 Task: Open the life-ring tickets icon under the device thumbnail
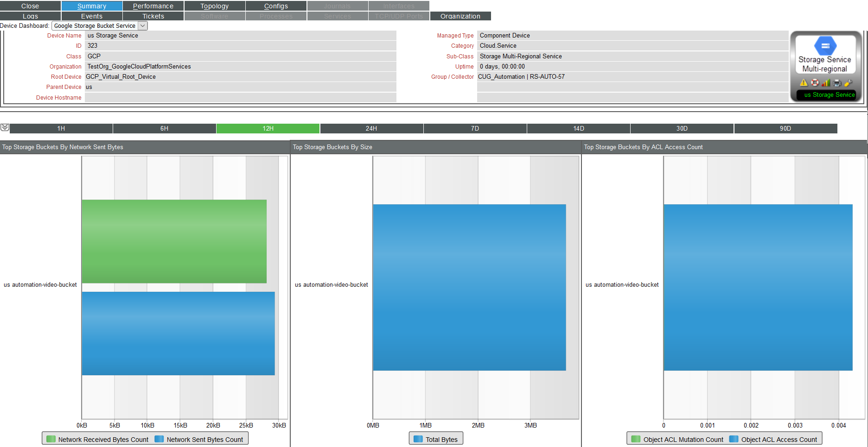coord(815,82)
